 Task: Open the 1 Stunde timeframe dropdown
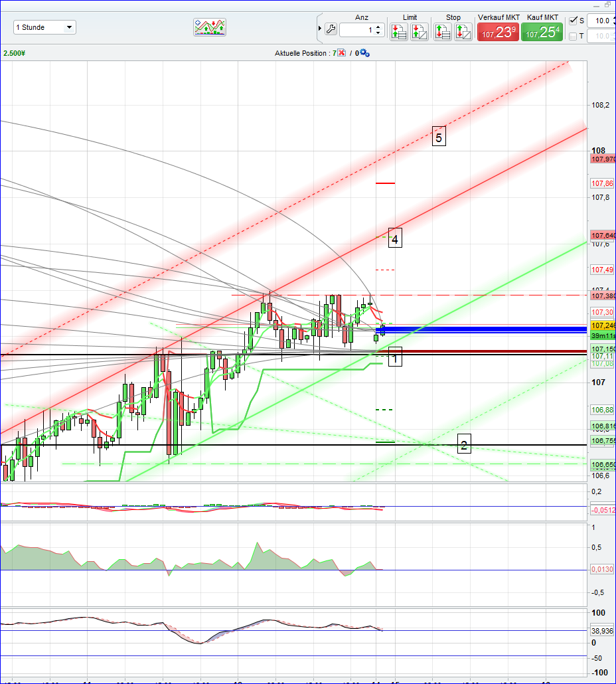43,27
